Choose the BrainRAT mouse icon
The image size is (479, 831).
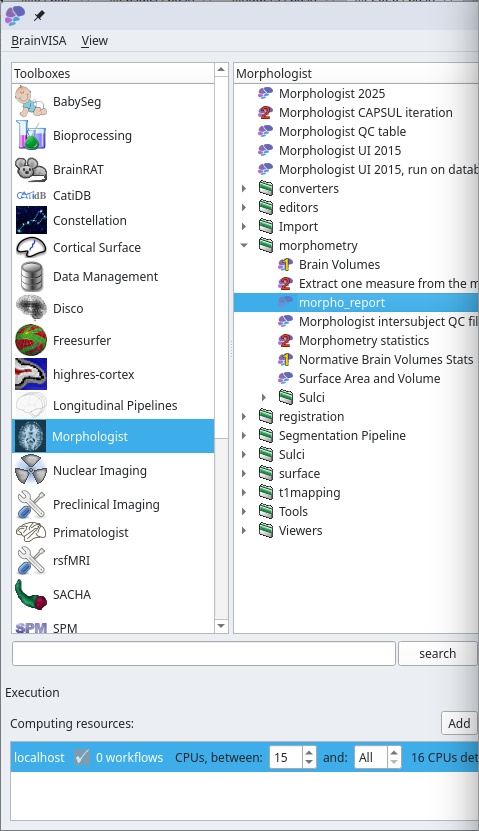click(31, 170)
